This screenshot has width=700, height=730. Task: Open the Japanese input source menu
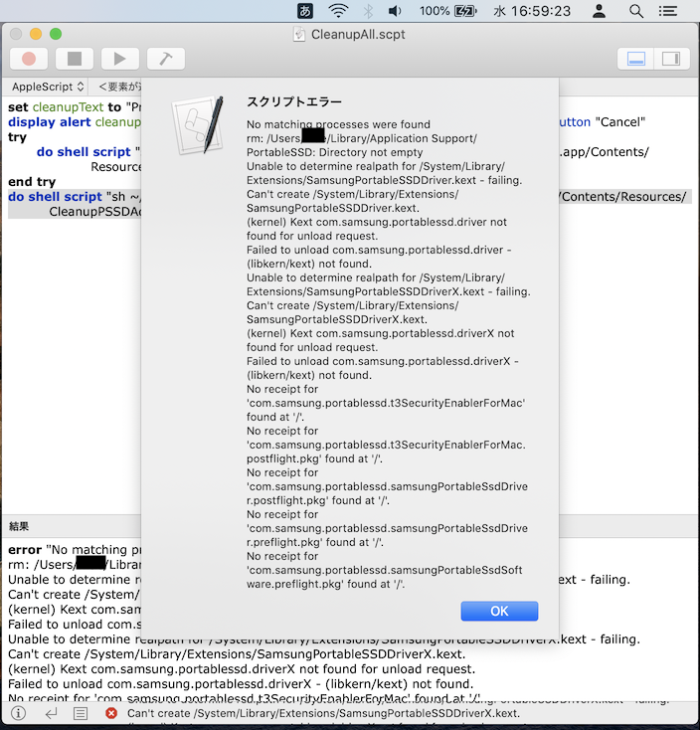(x=305, y=11)
